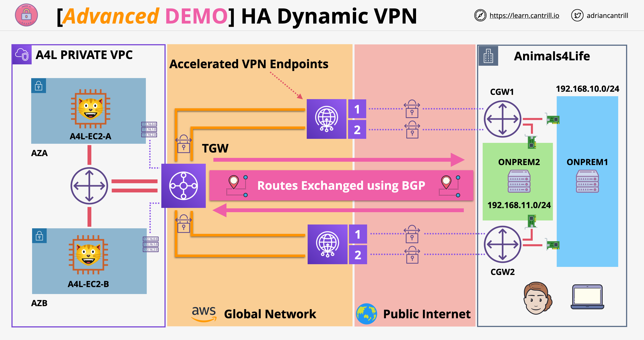Click the left BGP route map pin icon
This screenshot has height=340, width=644.
(237, 186)
